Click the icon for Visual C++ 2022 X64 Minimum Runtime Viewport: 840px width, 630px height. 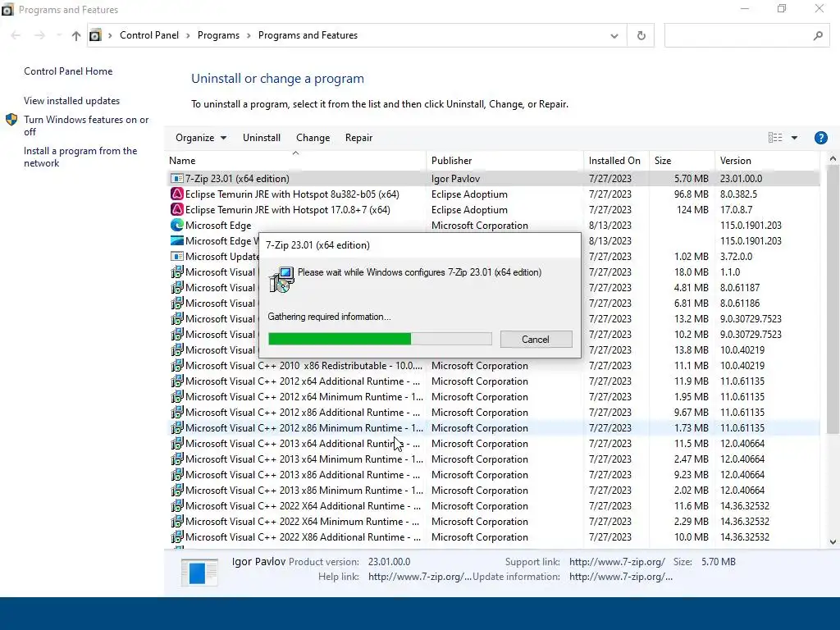pyautogui.click(x=177, y=521)
